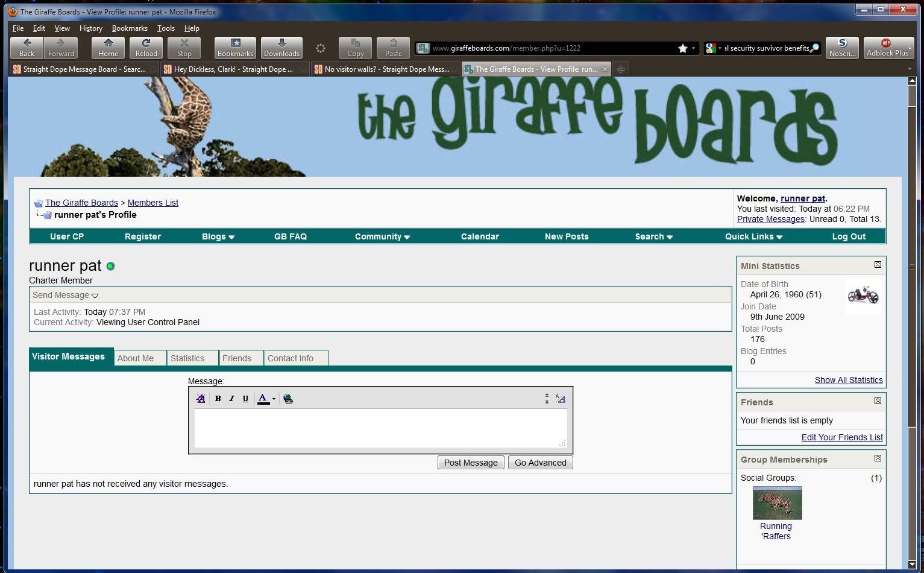Open the Bookmarks toolbar button

(235, 48)
